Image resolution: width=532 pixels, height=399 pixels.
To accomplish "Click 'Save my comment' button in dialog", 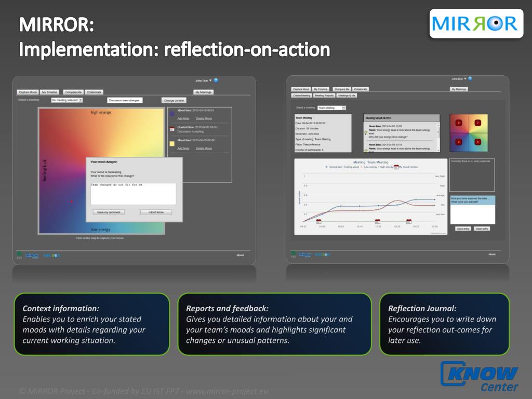I will coord(109,212).
